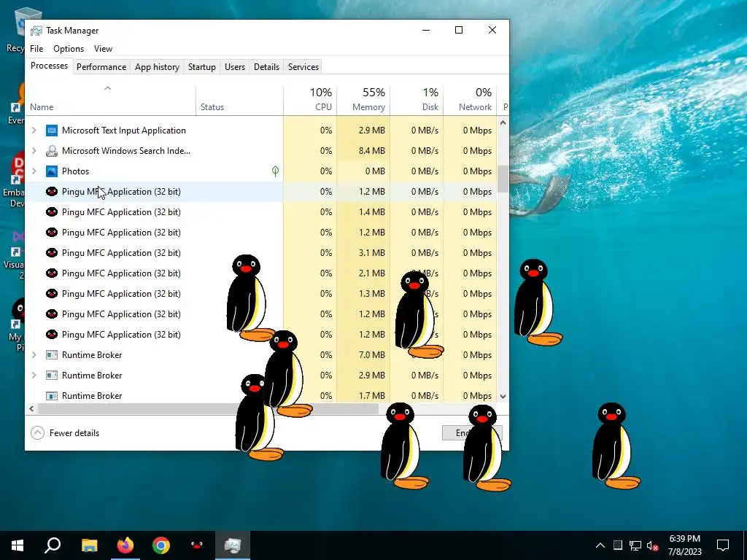Expand Runtime Broker with 7.0 MB memory
The image size is (747, 560).
(34, 355)
